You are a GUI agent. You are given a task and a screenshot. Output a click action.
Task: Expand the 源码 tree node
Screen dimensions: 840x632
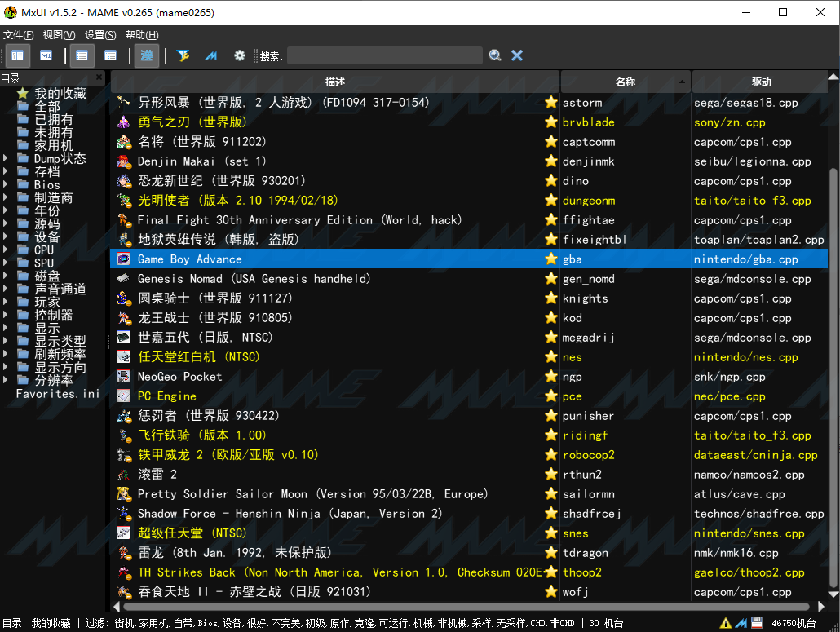tap(6, 224)
